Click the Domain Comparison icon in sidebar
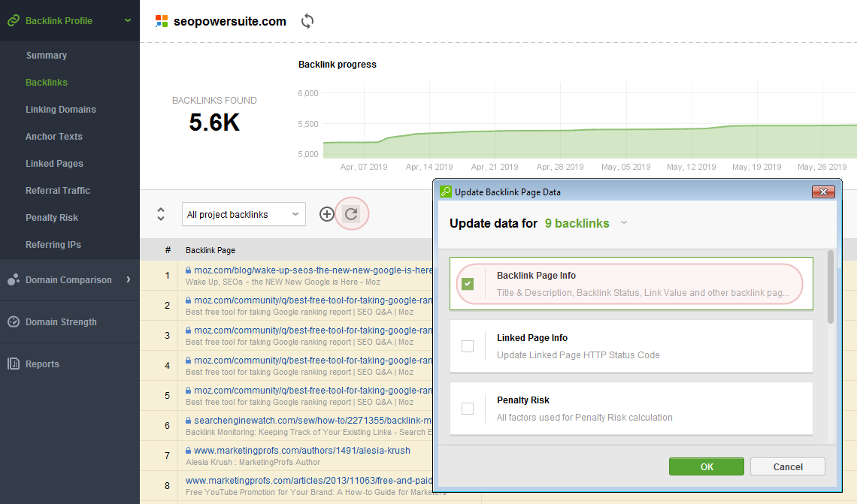857x504 pixels. pyautogui.click(x=13, y=279)
